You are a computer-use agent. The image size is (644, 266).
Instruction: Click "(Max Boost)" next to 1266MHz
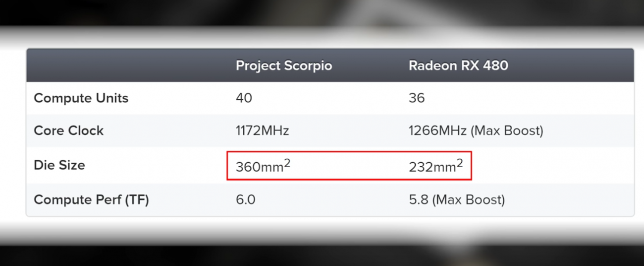tap(507, 131)
